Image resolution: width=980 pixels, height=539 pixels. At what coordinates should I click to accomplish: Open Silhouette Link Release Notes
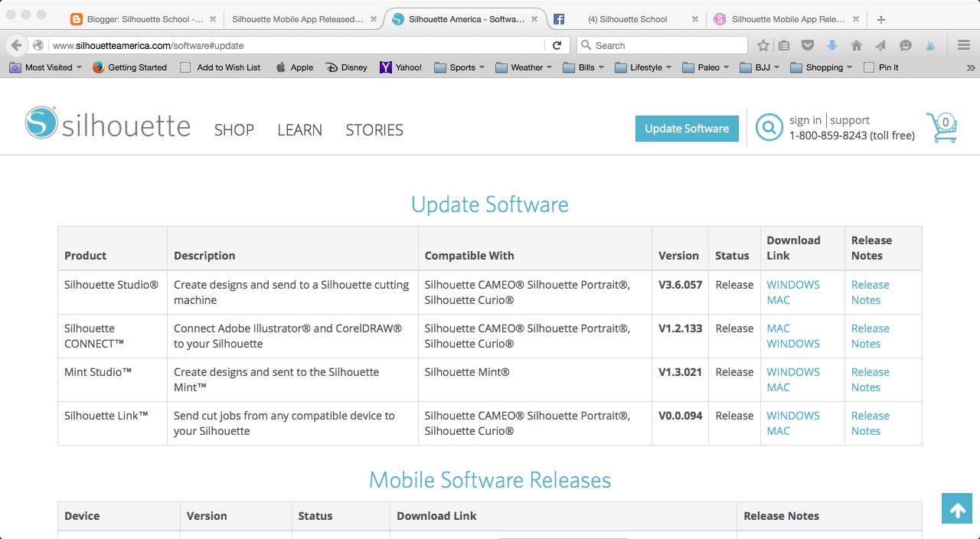tap(871, 423)
